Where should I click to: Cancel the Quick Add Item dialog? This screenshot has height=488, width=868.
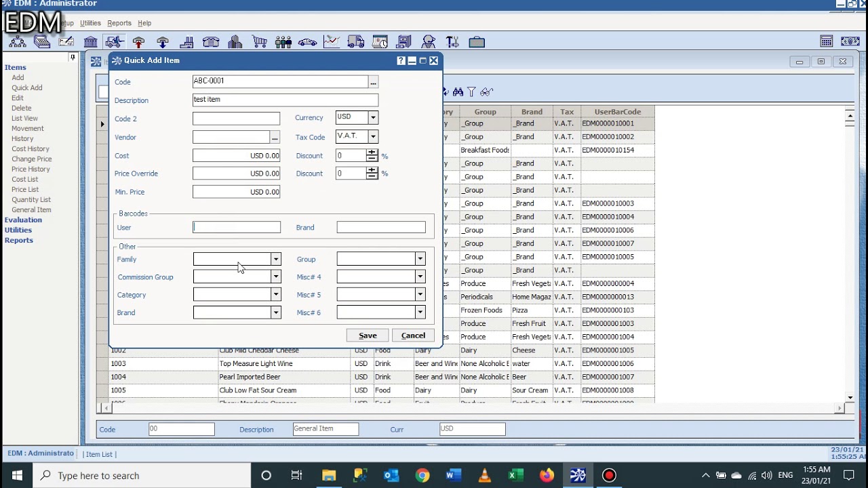click(413, 335)
